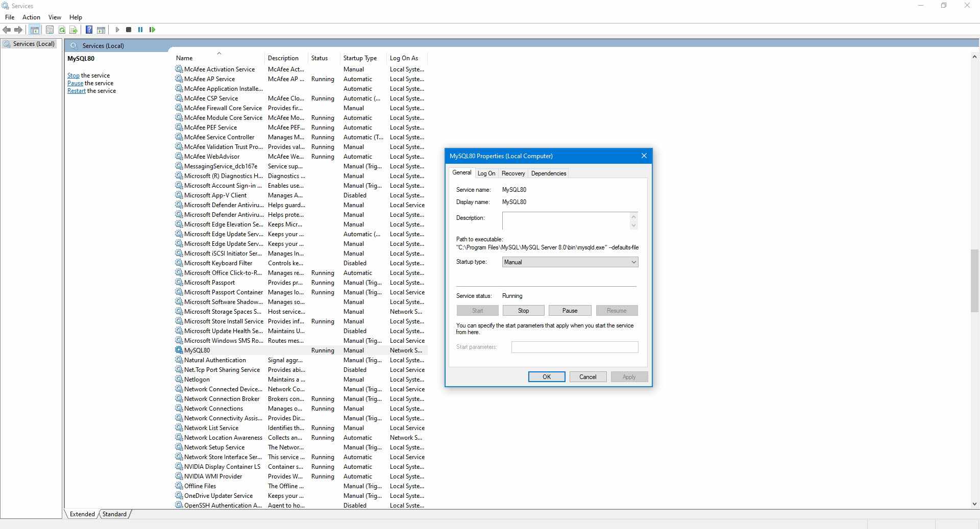Click the Start Service play icon
The height and width of the screenshot is (529, 980).
(x=117, y=30)
